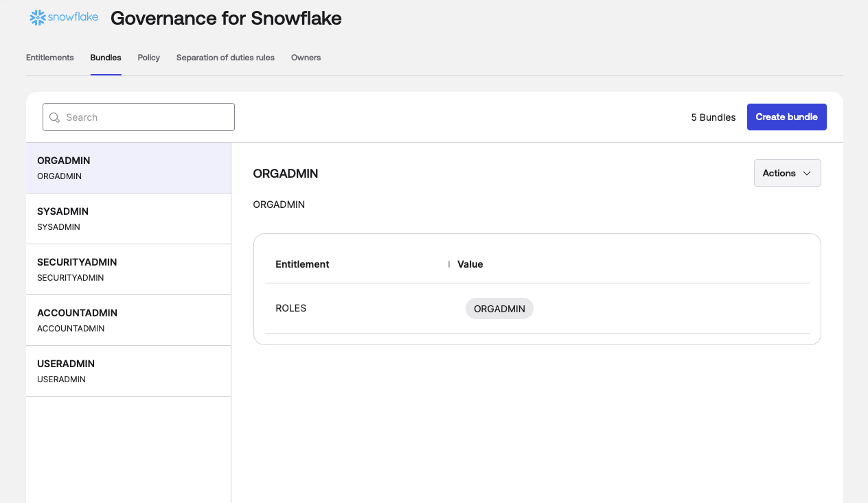Image resolution: width=868 pixels, height=503 pixels.
Task: View the USERADMIN bundle
Action: coord(128,371)
